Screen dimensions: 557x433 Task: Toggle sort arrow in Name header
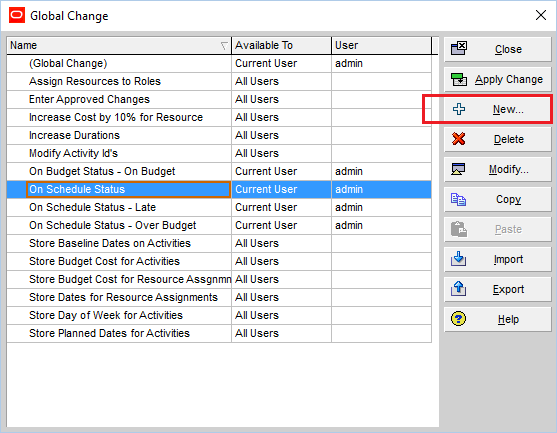224,45
